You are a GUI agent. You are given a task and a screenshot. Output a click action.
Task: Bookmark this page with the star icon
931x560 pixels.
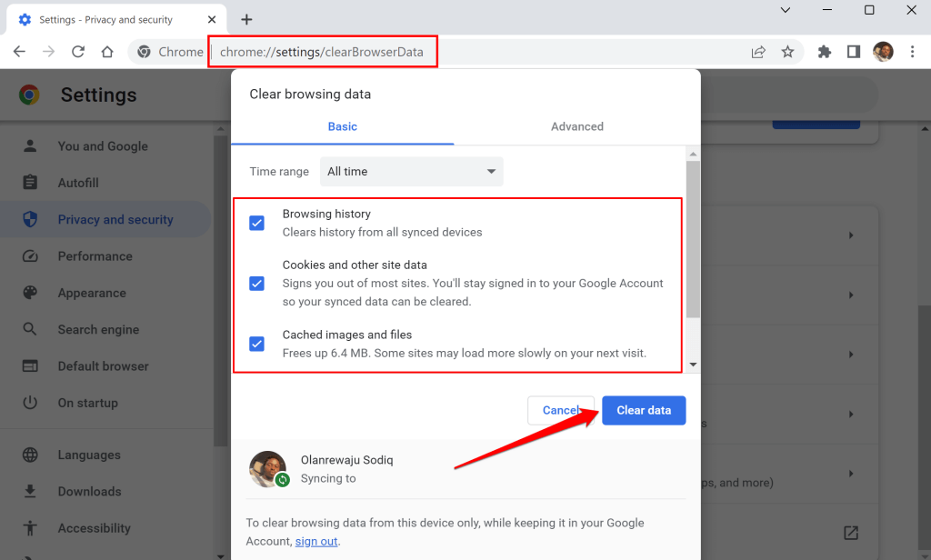(787, 52)
